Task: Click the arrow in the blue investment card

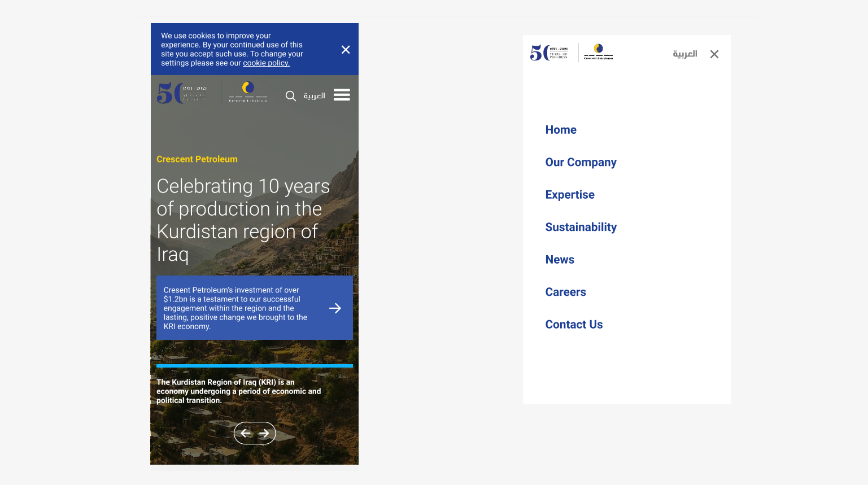Action: (335, 308)
